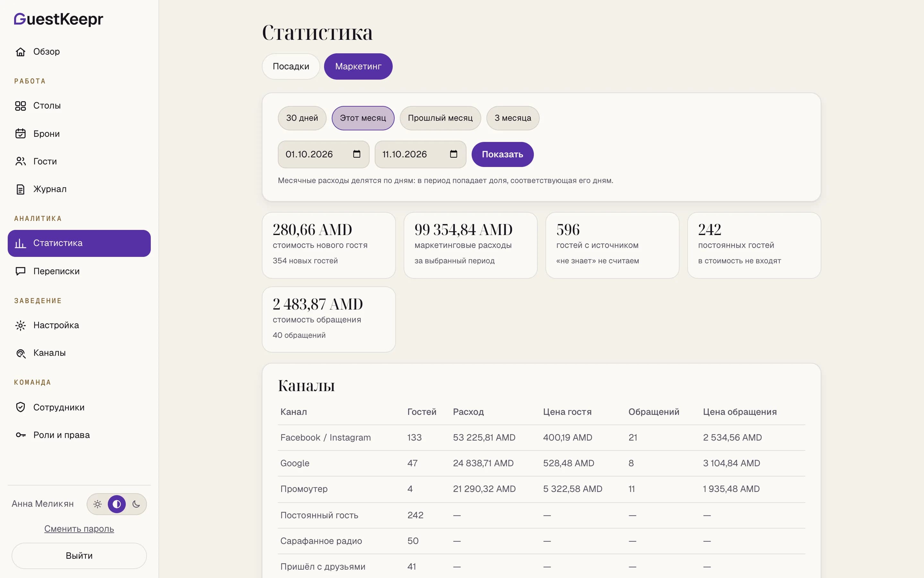Click the document icon beside Журнал
The height and width of the screenshot is (578, 924).
[21, 189]
